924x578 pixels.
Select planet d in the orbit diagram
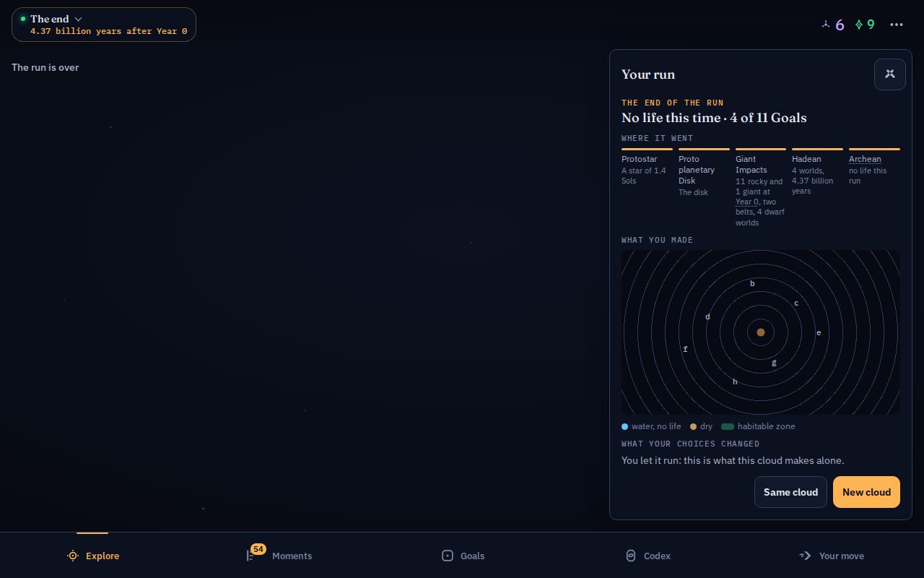pyautogui.click(x=707, y=316)
